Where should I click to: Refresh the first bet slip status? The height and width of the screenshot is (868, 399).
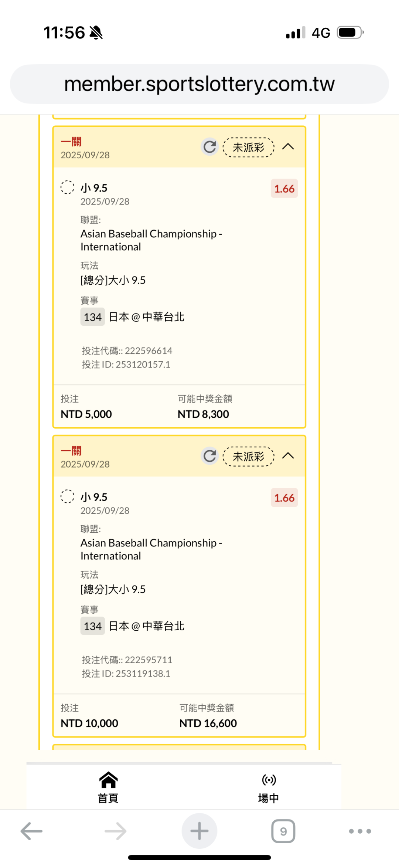[209, 147]
